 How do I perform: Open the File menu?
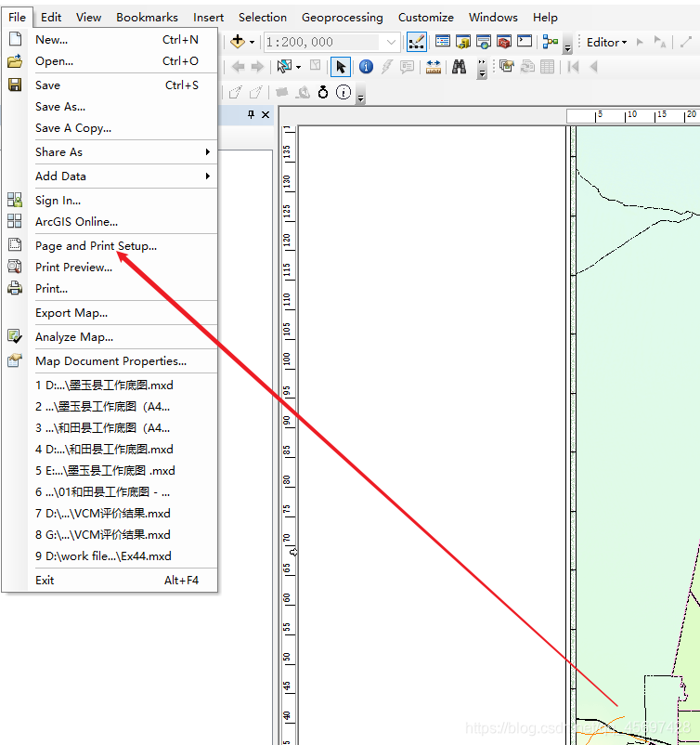click(17, 17)
